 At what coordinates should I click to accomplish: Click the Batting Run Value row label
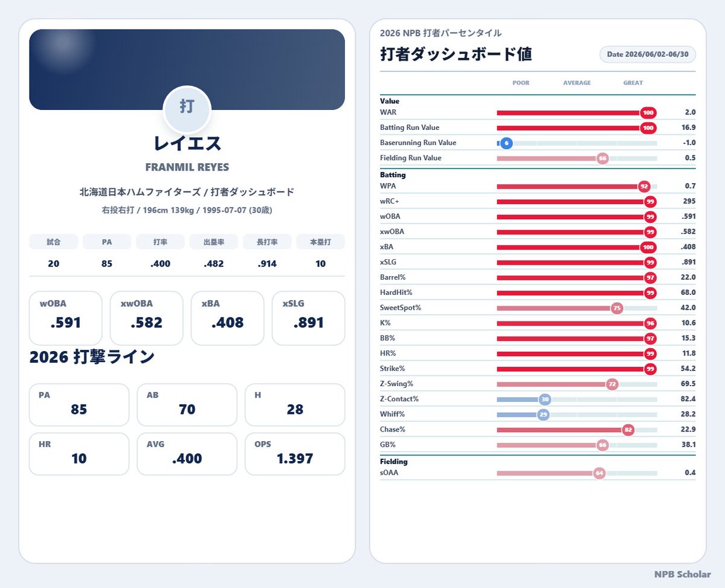click(410, 128)
